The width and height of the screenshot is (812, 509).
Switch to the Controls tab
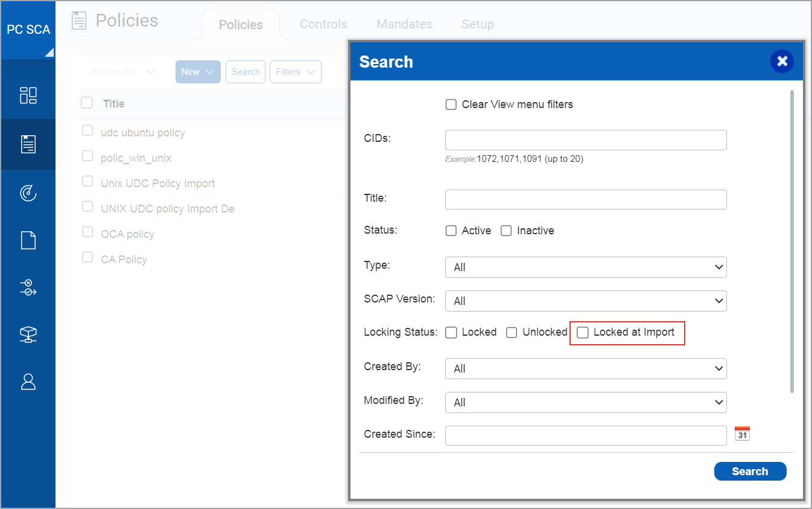[x=323, y=24]
